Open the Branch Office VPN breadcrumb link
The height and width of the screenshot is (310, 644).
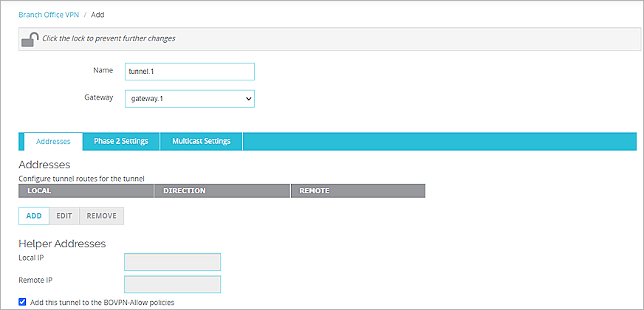48,15
